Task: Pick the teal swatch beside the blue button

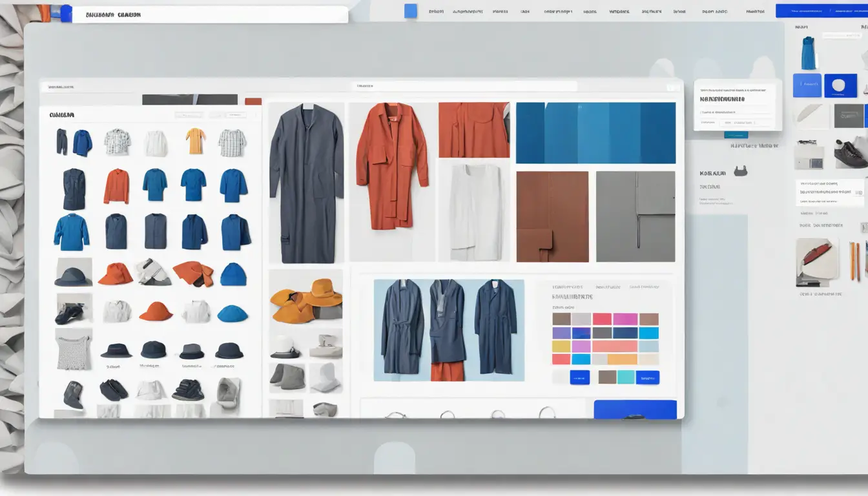Action: point(626,377)
